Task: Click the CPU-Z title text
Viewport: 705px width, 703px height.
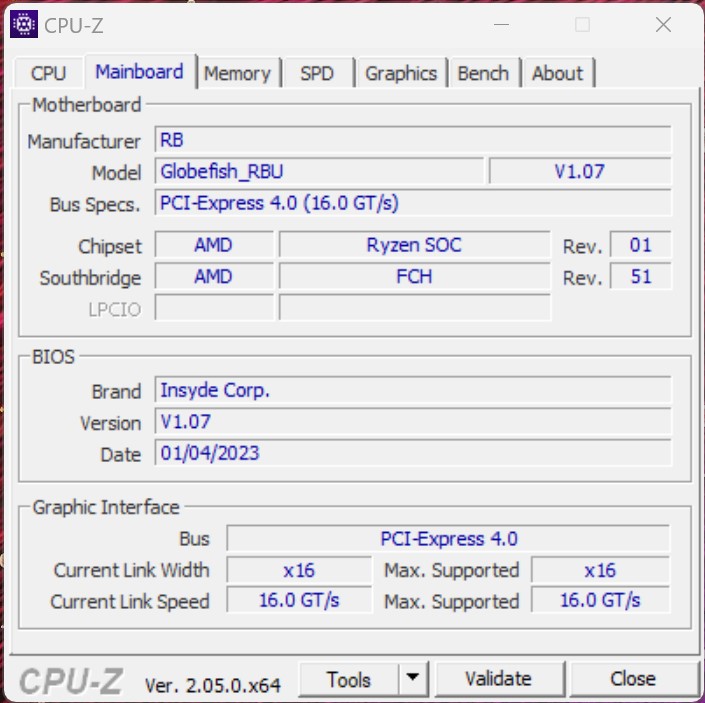Action: tap(74, 26)
